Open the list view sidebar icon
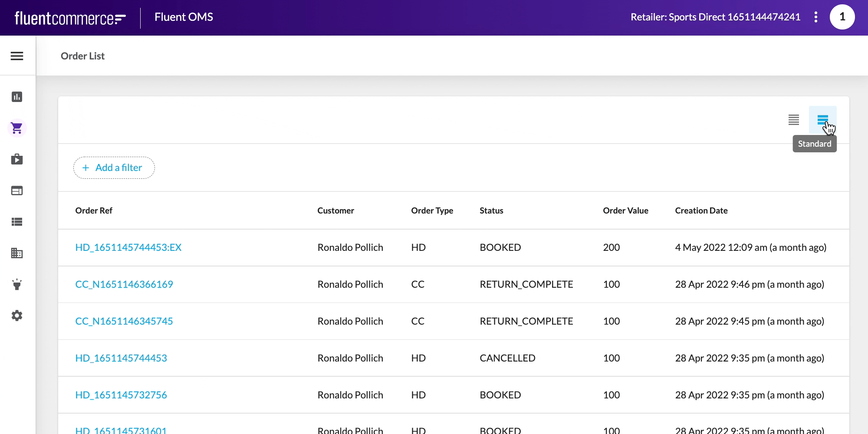 click(x=17, y=222)
